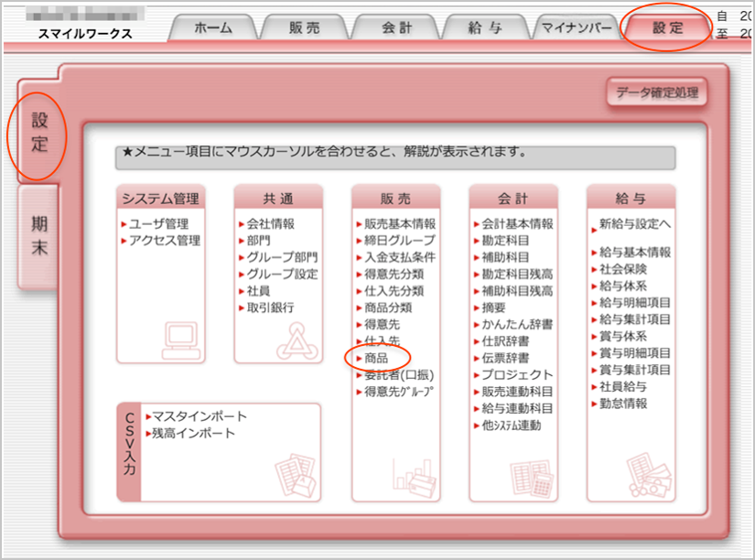Open 給与体系 link
This screenshot has height=560, width=755.
(623, 285)
